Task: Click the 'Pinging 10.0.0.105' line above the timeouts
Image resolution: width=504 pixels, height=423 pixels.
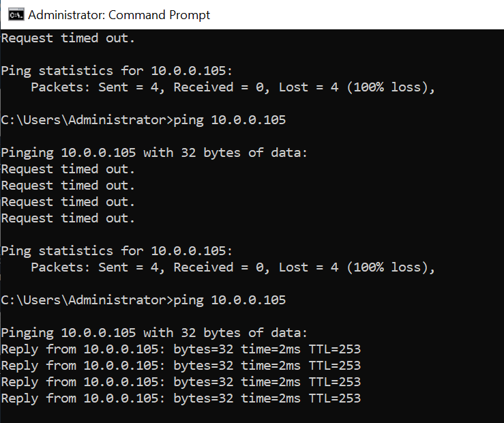Action: [154, 153]
